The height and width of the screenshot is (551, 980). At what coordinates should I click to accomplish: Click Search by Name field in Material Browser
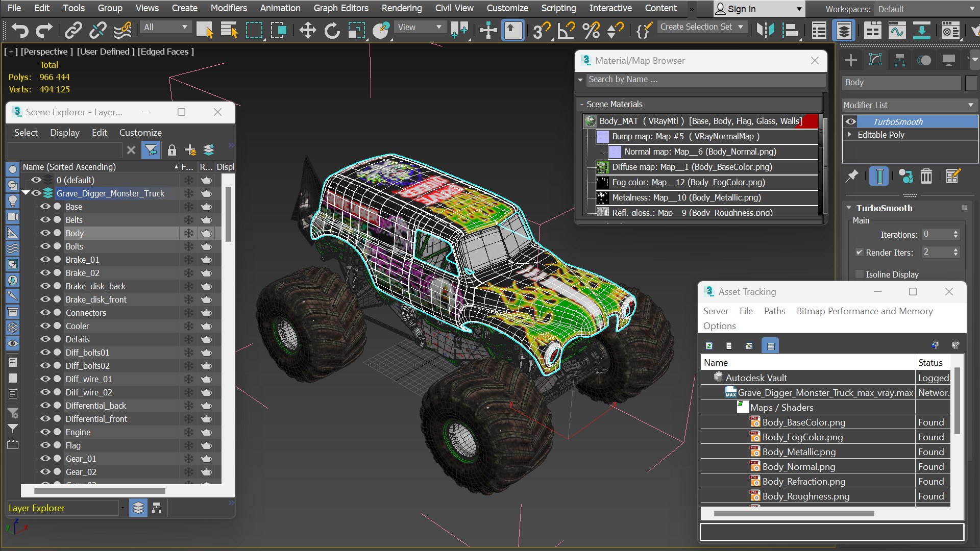(706, 80)
